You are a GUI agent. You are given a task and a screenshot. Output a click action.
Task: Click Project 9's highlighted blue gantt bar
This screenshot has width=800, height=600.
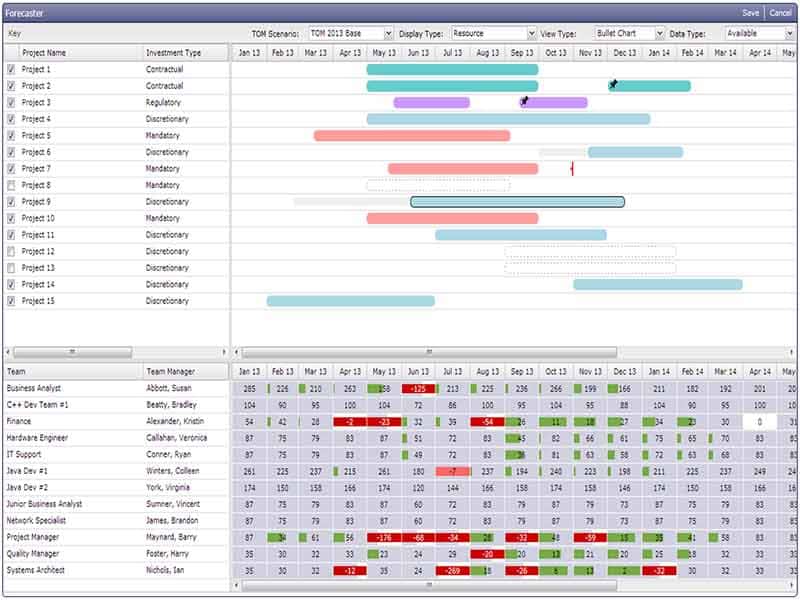tap(515, 202)
